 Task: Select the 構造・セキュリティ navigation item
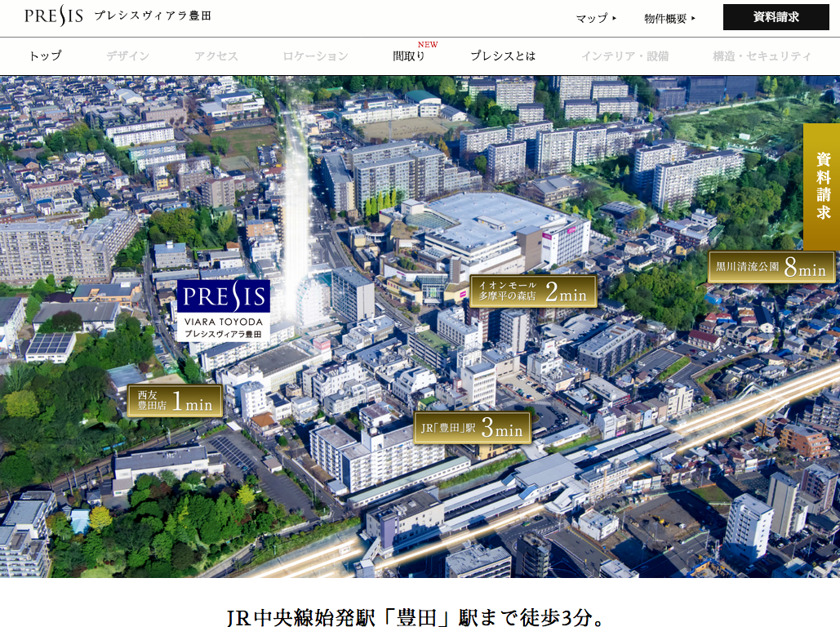coord(762,56)
